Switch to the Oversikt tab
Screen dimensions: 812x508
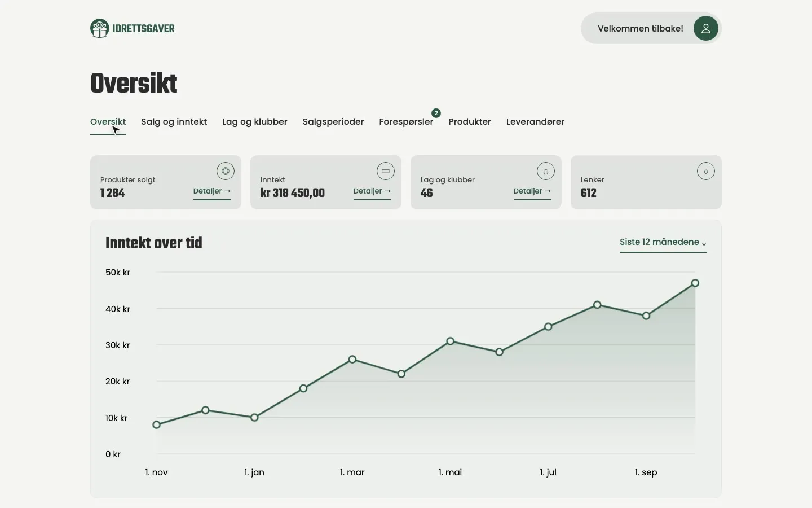(108, 122)
